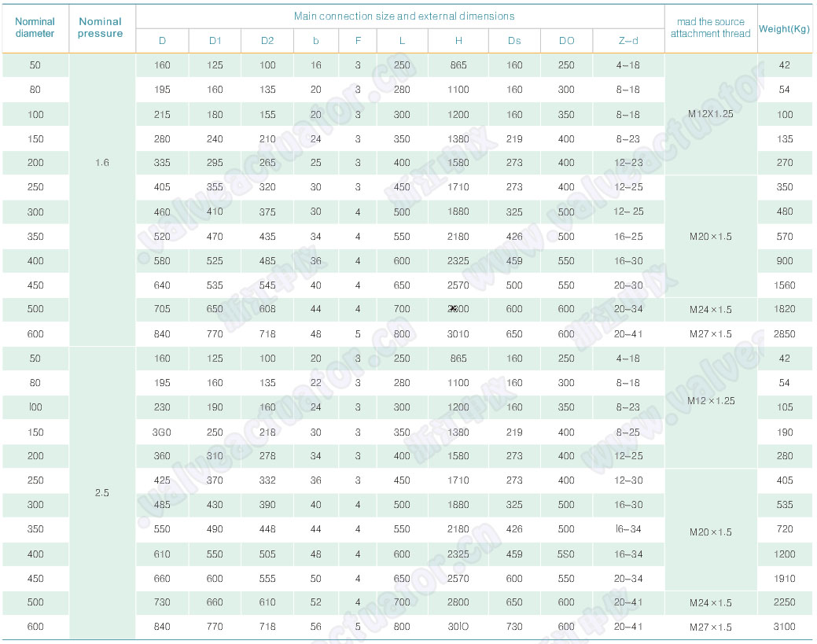This screenshot has width=817, height=644.
Task: Click the Ds column header
Action: (514, 41)
